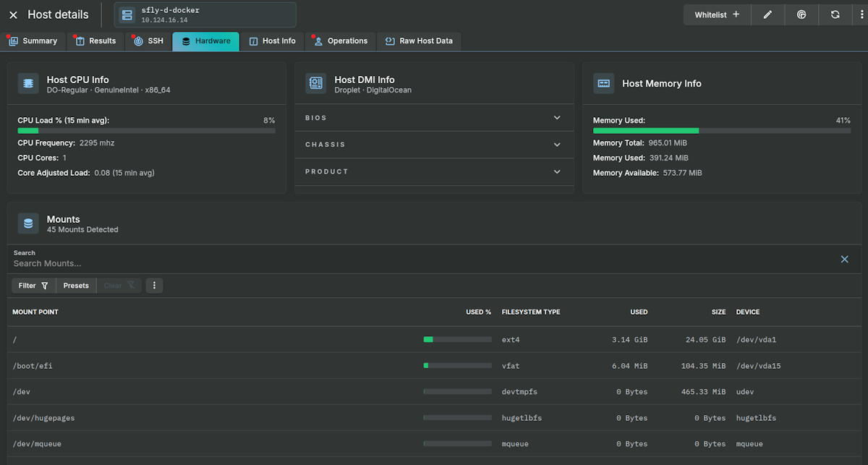868x465 pixels.
Task: Click the Search Mounts input field
Action: click(x=289, y=263)
